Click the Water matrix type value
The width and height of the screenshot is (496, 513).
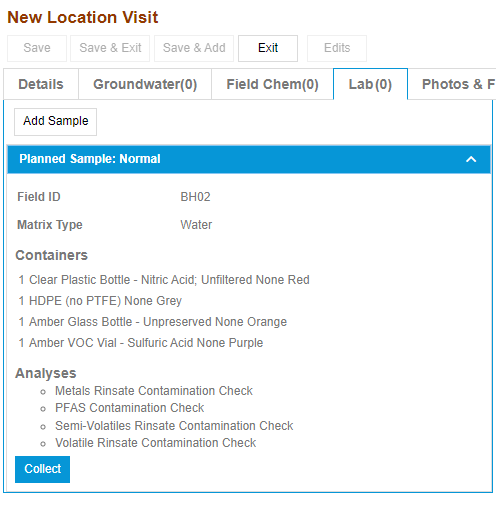pos(196,225)
